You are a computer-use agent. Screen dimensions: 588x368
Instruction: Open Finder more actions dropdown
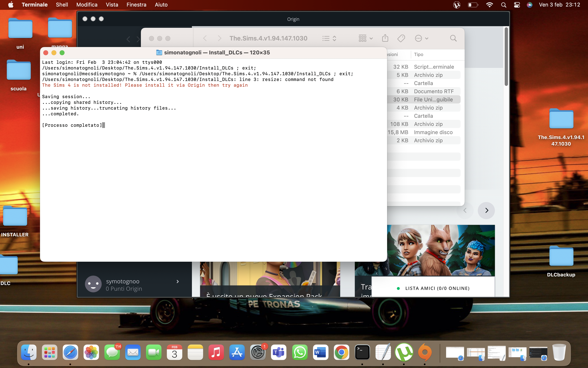422,38
